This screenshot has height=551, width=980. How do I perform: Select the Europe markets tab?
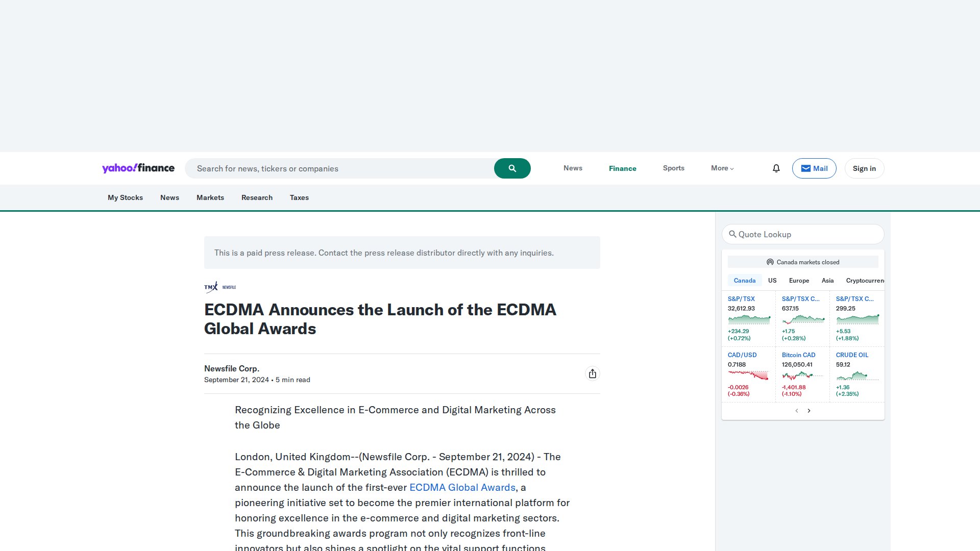pyautogui.click(x=799, y=280)
